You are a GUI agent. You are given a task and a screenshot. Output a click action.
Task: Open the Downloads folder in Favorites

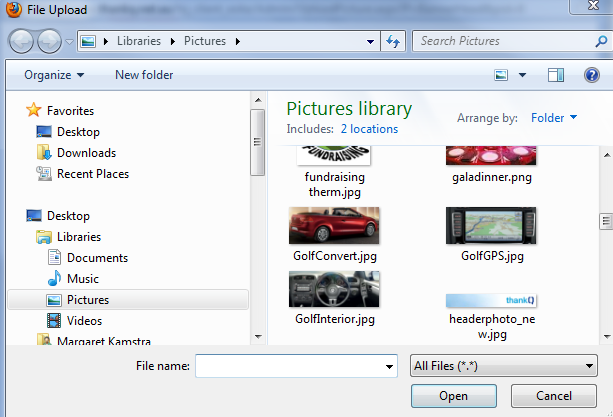(85, 153)
